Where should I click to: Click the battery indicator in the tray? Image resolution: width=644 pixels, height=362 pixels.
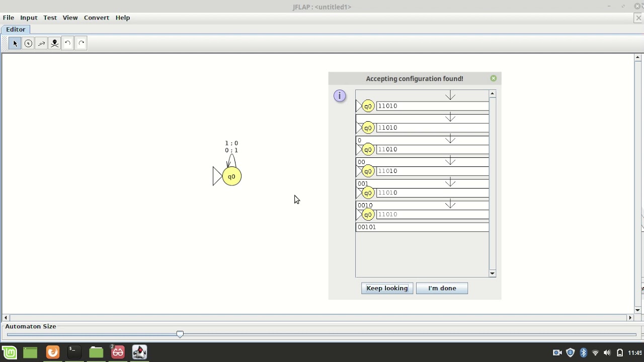(620, 352)
